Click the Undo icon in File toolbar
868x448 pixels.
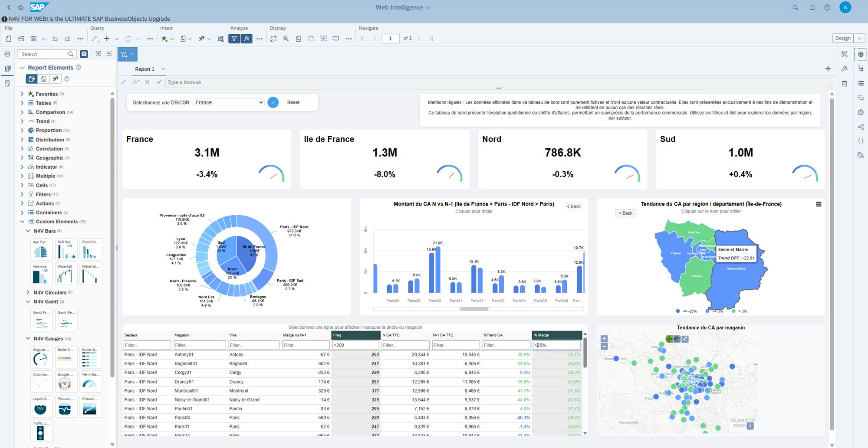click(x=55, y=39)
